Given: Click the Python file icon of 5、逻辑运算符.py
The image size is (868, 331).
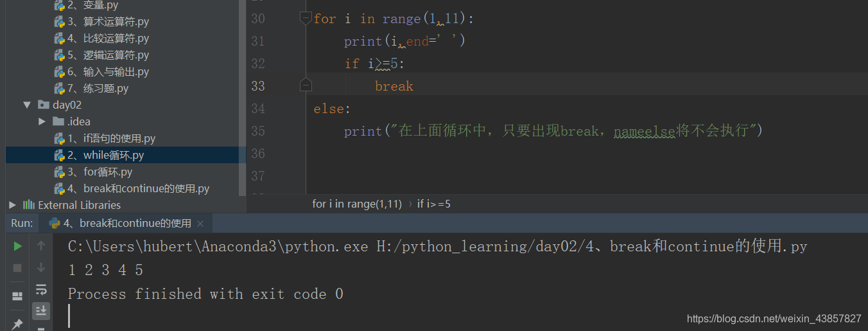Looking at the screenshot, I should click(59, 55).
